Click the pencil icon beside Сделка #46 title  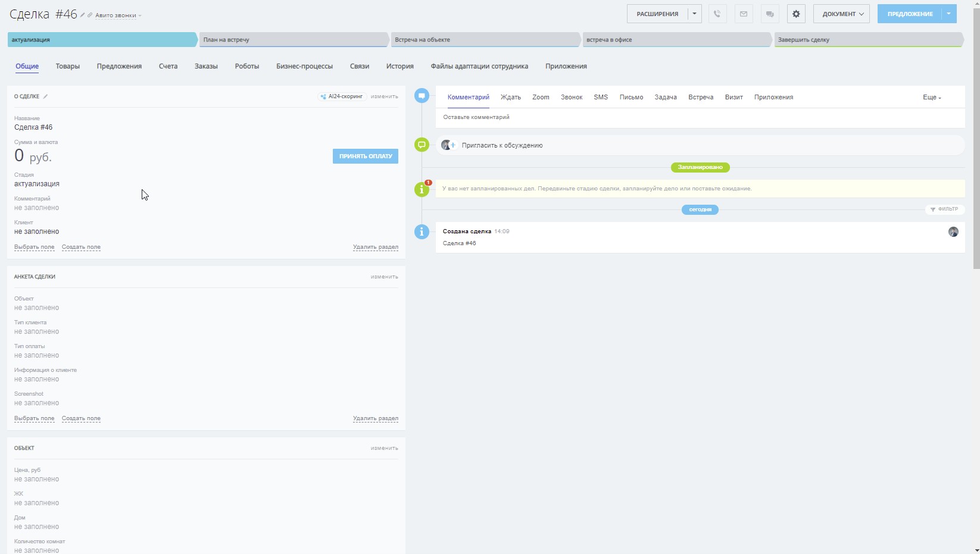tap(83, 15)
